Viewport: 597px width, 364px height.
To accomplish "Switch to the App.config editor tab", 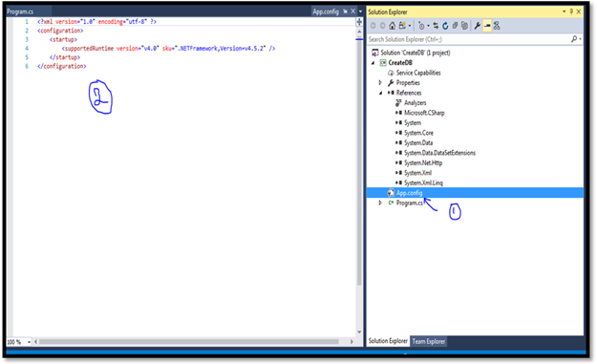I will tap(326, 11).
